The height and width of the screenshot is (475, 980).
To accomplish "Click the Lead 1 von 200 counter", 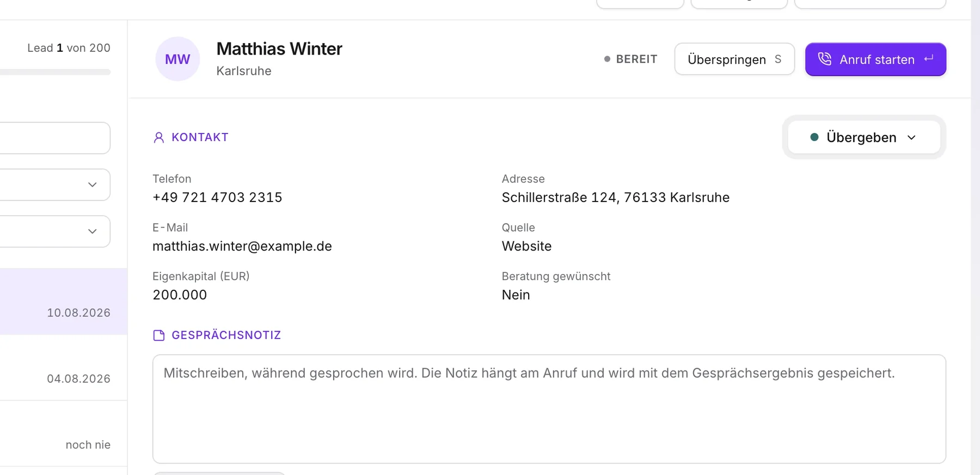I will (x=69, y=48).
